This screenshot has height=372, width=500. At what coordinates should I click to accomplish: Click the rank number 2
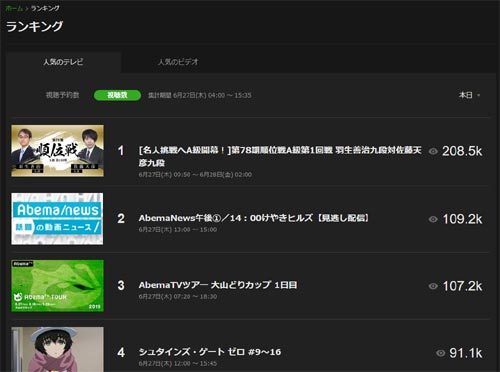click(121, 219)
